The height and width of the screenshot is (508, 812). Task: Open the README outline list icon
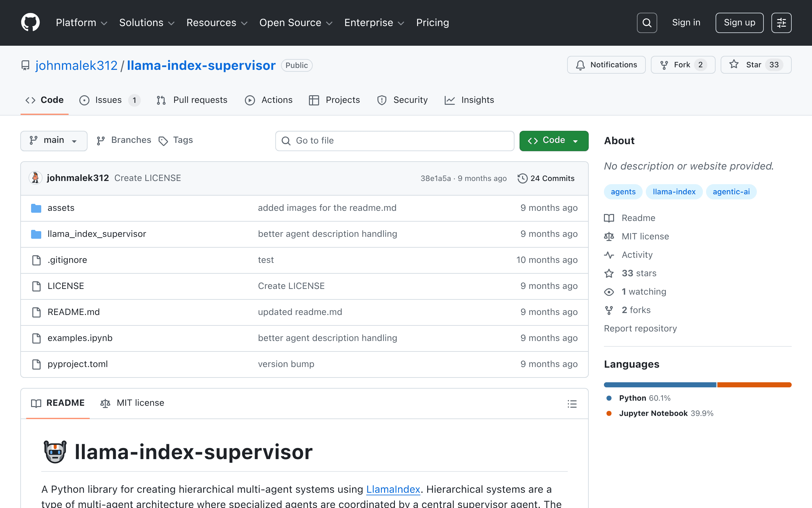point(572,404)
